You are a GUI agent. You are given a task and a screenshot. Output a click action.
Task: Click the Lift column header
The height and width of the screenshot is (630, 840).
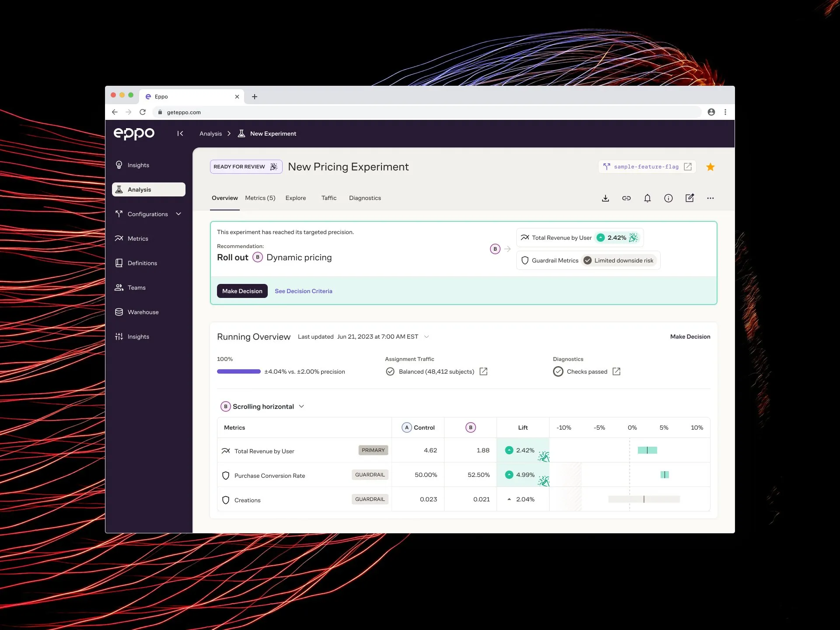tap(523, 427)
